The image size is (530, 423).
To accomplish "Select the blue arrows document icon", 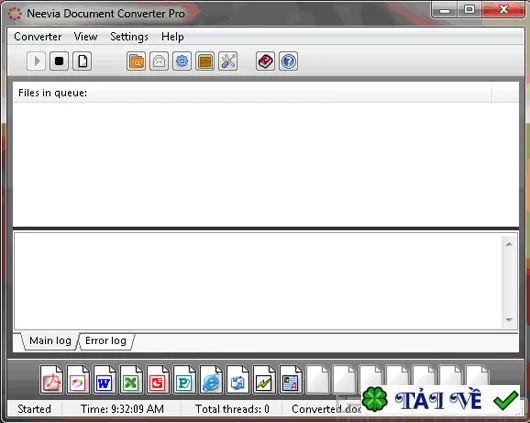I will 238,379.
